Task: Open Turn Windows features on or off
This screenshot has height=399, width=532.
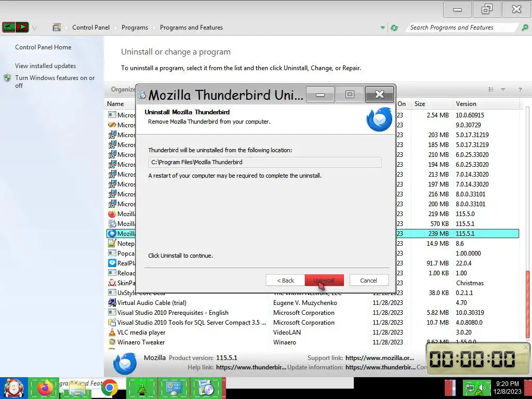Action: (55, 82)
